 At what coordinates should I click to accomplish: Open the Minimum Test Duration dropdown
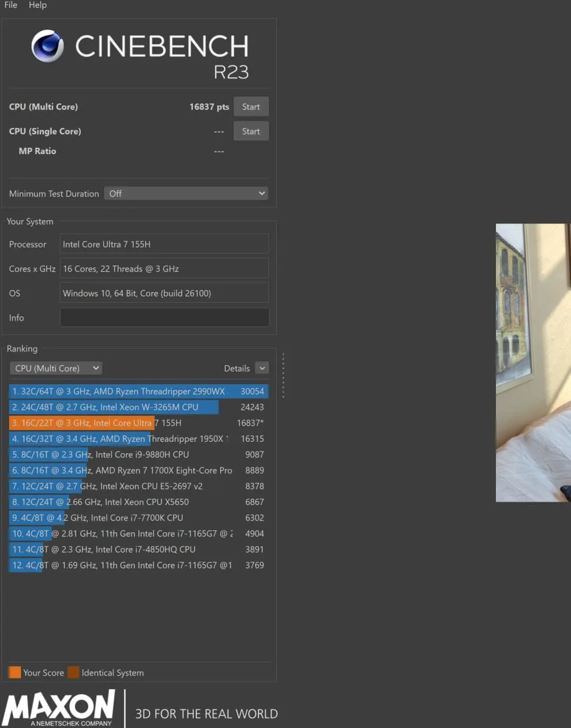click(x=186, y=193)
